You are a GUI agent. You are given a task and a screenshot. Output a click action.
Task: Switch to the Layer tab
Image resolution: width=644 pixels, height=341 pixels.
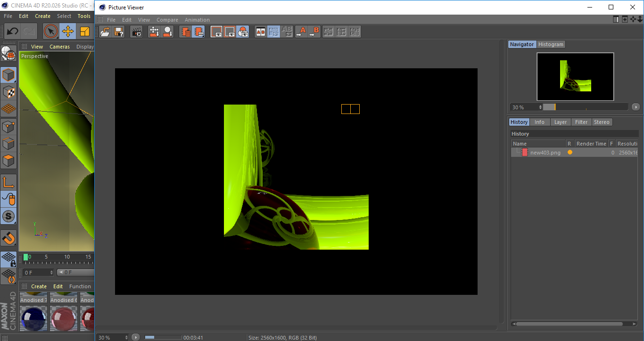point(561,122)
